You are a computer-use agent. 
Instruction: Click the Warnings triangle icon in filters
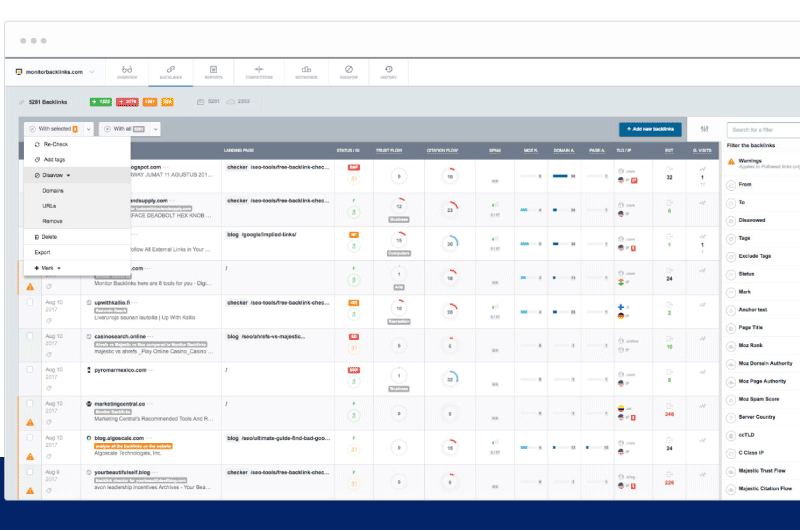pos(731,162)
